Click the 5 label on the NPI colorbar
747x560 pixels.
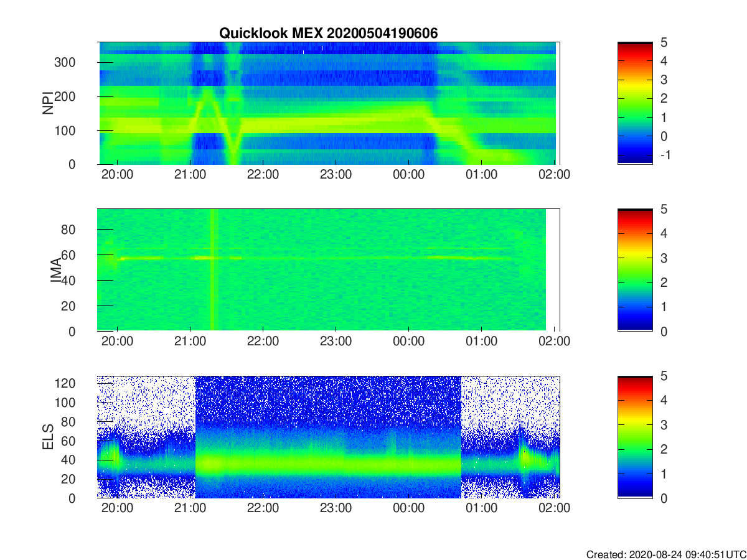click(664, 42)
